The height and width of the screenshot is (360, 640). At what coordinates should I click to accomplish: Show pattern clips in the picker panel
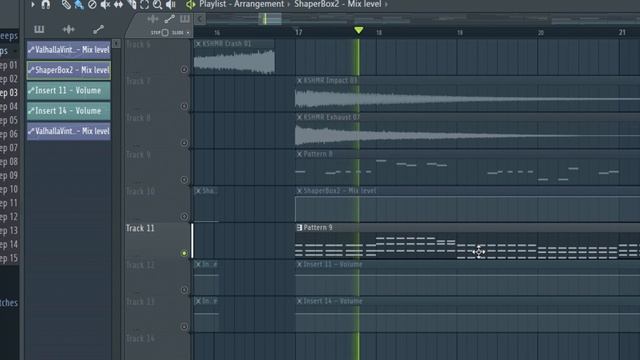39,29
